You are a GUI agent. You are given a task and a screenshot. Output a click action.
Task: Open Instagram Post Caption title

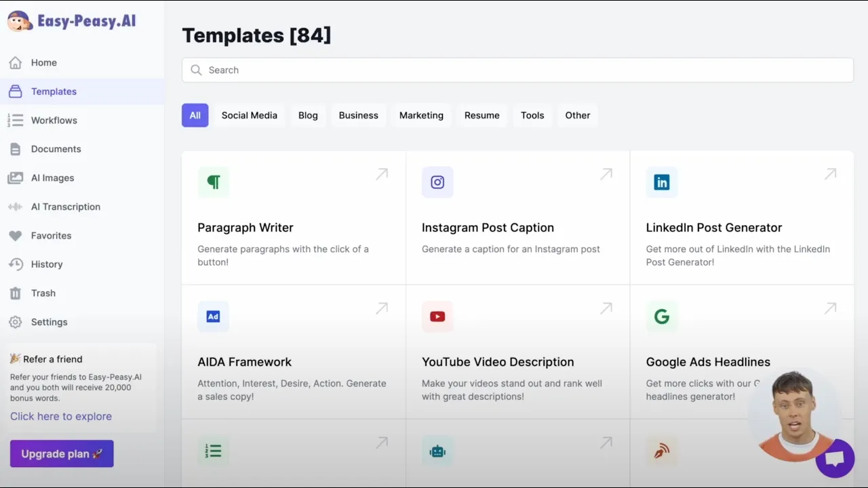488,228
